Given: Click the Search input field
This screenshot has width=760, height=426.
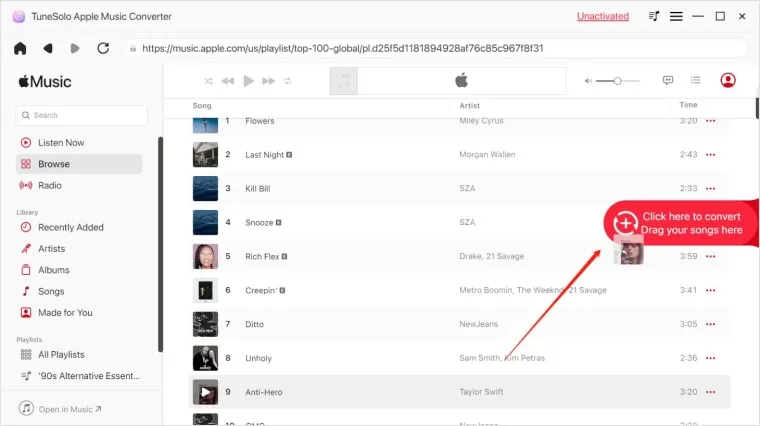Looking at the screenshot, I should coord(82,115).
